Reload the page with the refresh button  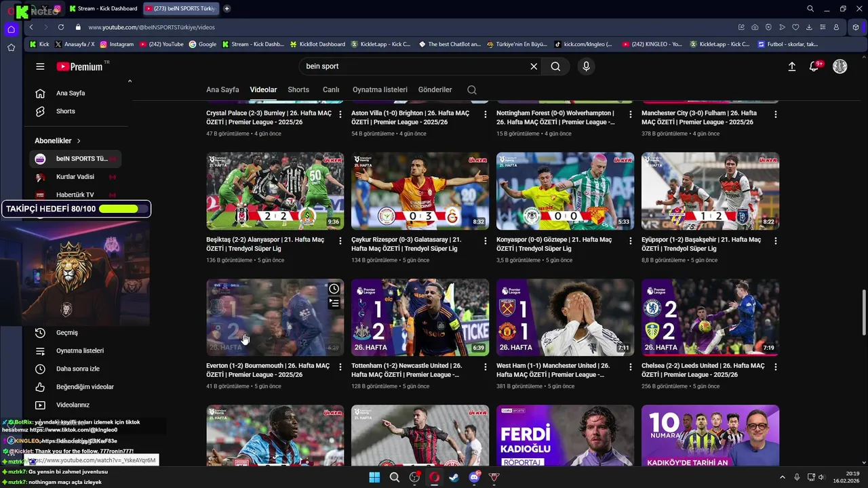(x=61, y=27)
